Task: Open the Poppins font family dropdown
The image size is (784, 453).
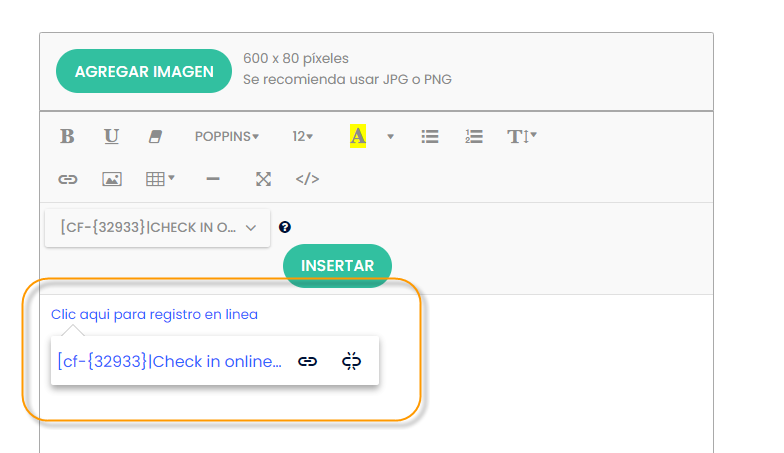Action: [x=227, y=136]
